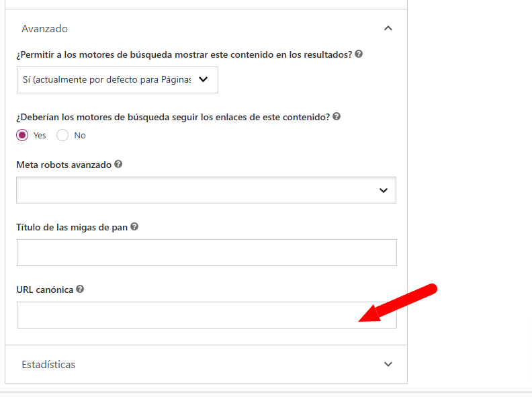Select the No radio button
Viewport: 532px width, 397px height.
62,135
